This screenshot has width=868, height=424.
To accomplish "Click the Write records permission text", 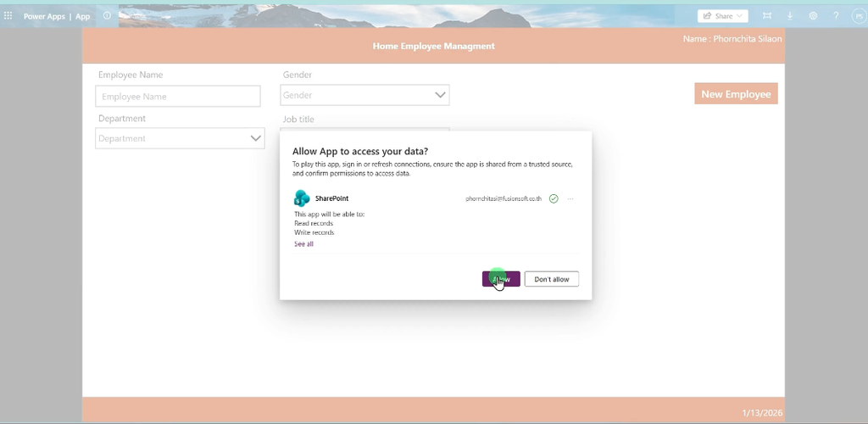I will [x=314, y=232].
